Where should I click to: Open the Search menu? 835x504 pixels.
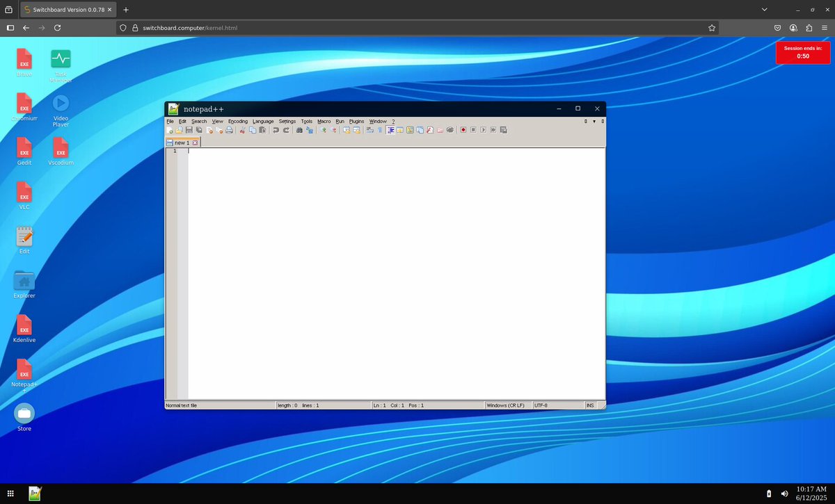[x=199, y=121]
